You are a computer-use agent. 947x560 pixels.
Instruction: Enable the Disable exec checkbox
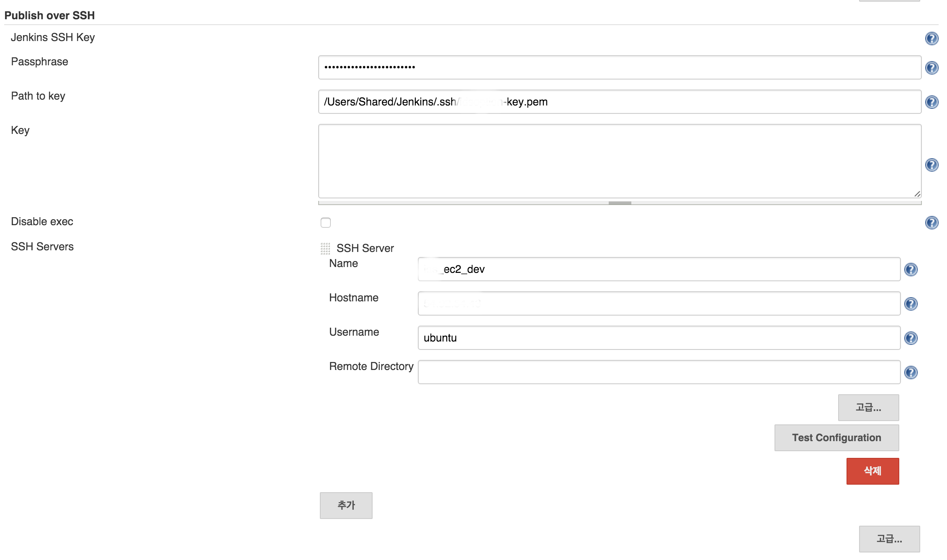pyautogui.click(x=326, y=223)
